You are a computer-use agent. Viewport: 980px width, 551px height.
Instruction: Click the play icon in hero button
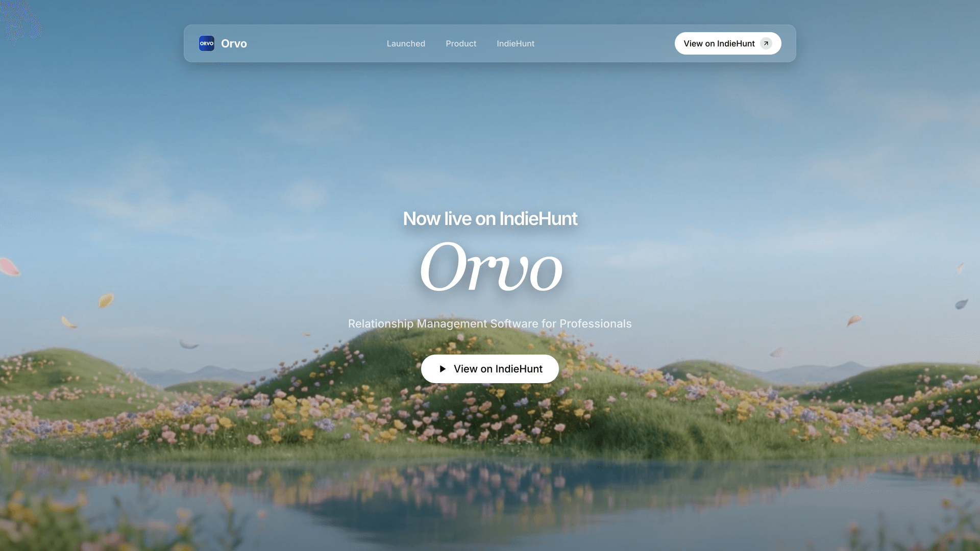(443, 369)
